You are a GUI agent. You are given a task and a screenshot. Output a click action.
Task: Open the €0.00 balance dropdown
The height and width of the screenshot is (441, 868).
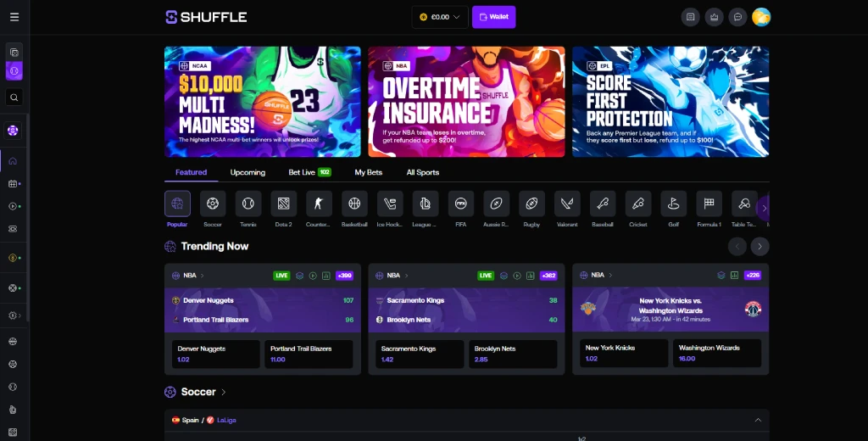[x=440, y=17]
